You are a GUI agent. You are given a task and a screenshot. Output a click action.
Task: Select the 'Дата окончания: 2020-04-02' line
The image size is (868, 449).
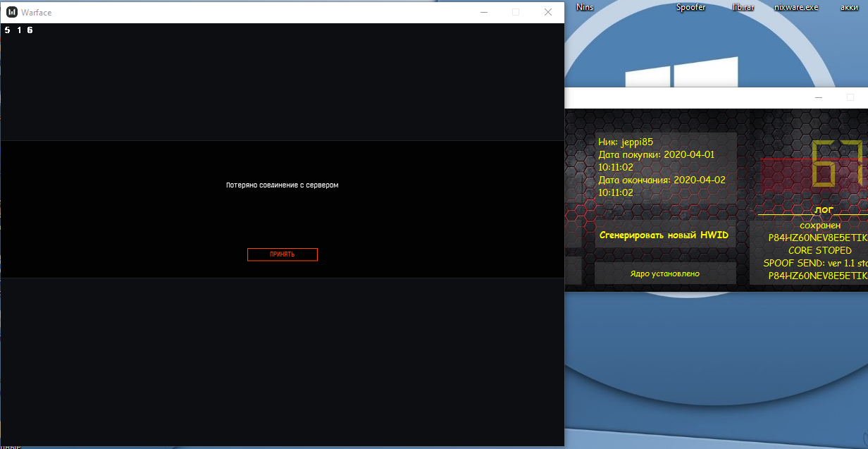coord(662,180)
